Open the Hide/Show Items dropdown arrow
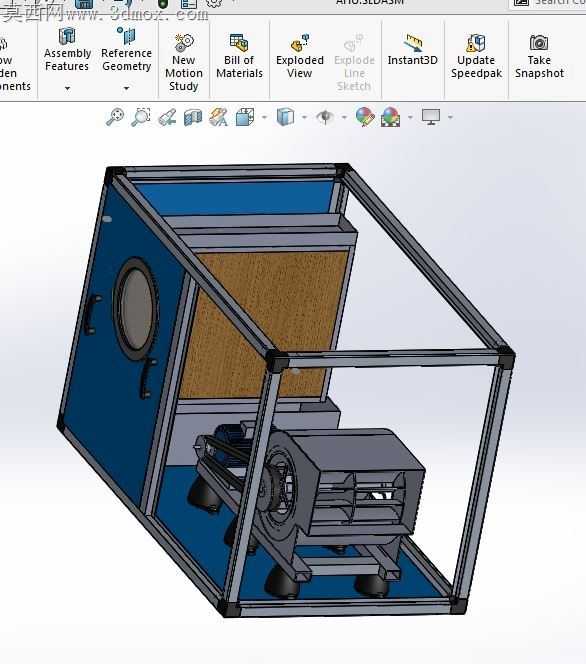 (x=344, y=117)
